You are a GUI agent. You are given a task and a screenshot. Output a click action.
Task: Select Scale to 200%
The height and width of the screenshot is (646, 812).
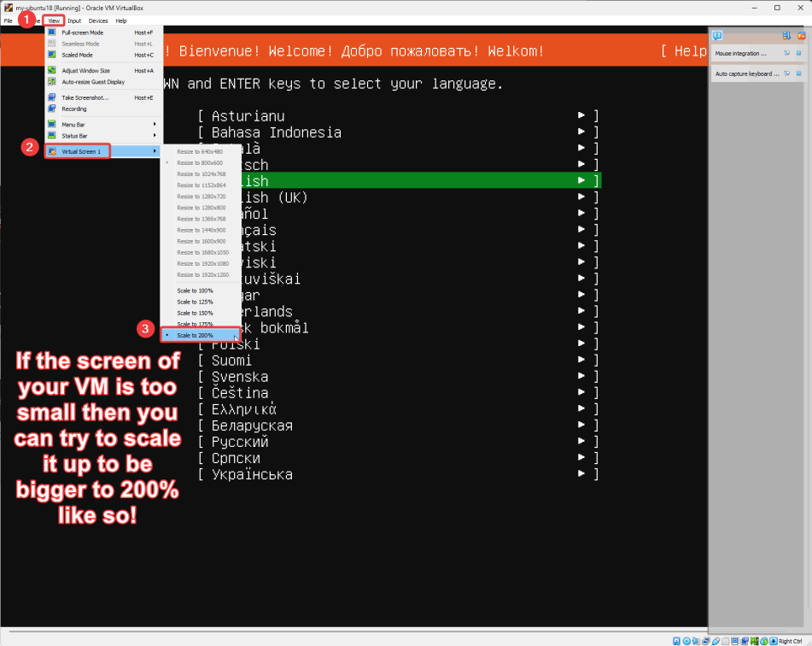[201, 336]
